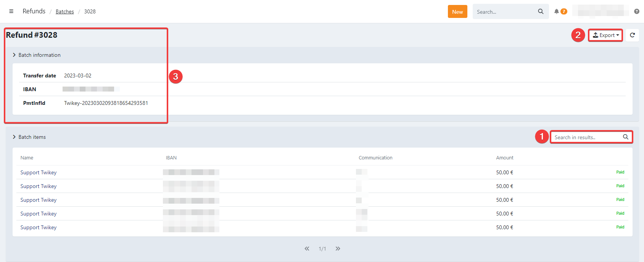The image size is (644, 262).
Task: Sort by the Amount column header
Action: click(504, 158)
